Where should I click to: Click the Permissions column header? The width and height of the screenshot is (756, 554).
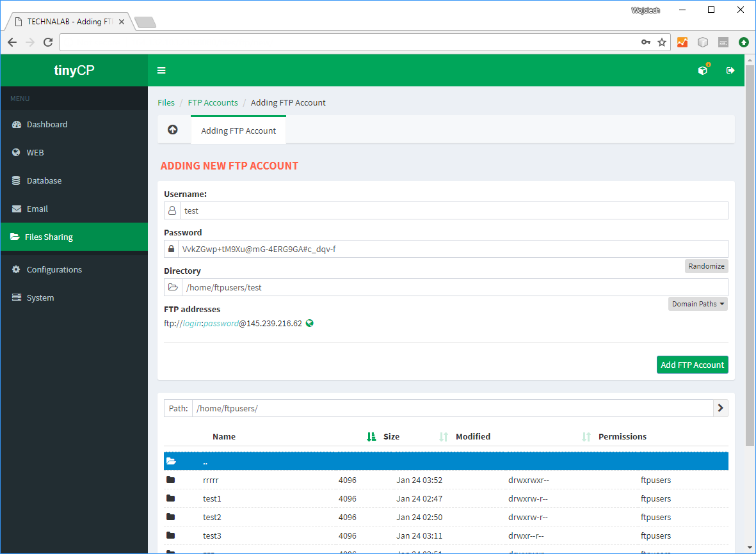point(622,436)
